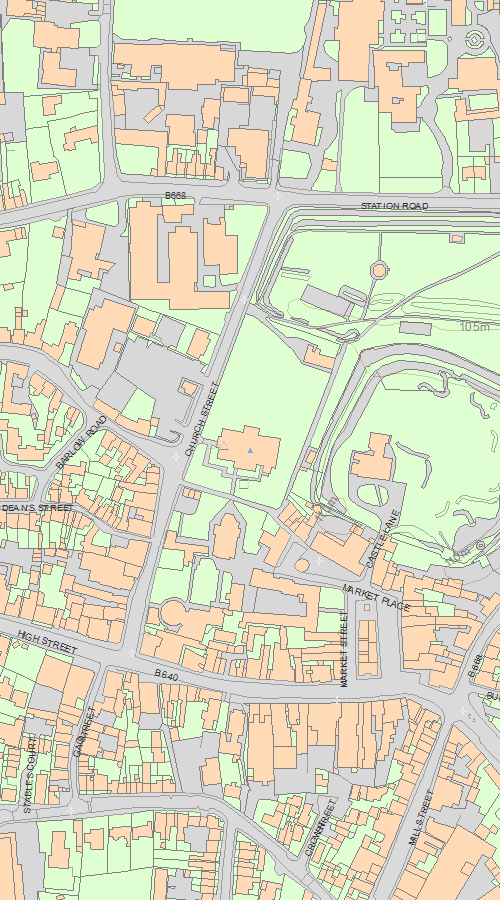Select the Market Street label
The height and width of the screenshot is (900, 500).
coord(344,649)
